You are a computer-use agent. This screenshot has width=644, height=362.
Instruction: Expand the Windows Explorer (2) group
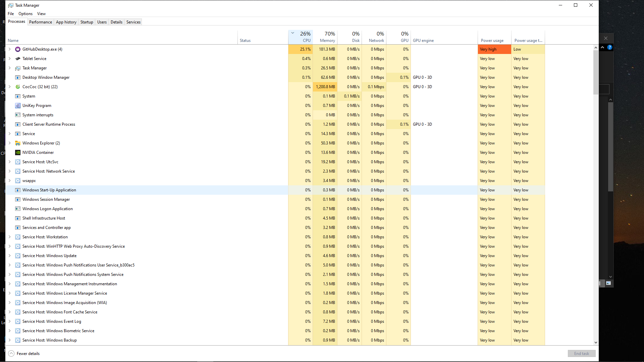click(10, 143)
